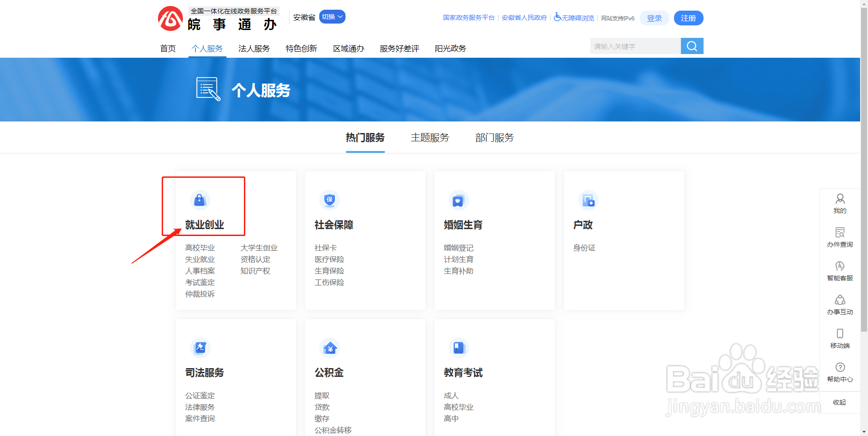Select 区域通办 navigation item
Screen dimensions: 868x436
tap(348, 48)
